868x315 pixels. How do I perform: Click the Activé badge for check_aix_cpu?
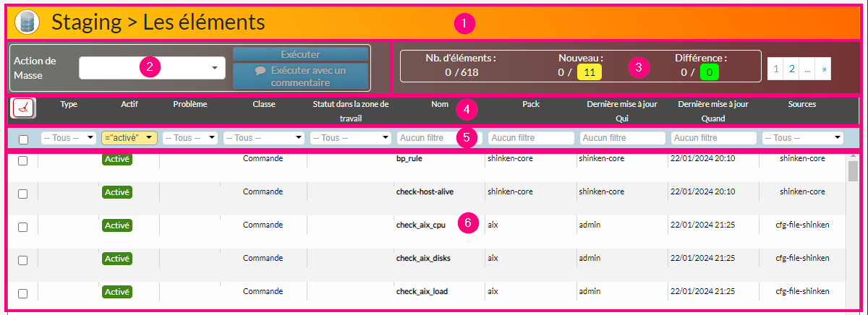pyautogui.click(x=117, y=225)
